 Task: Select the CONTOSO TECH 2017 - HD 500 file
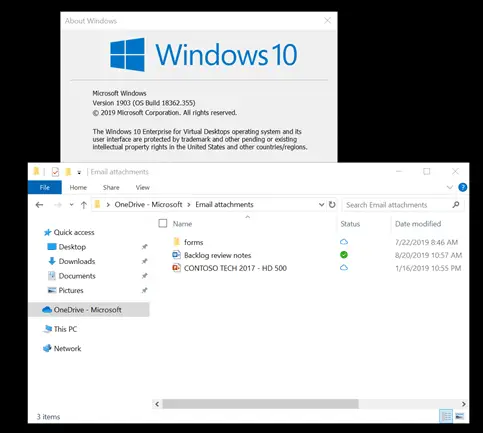pos(235,268)
